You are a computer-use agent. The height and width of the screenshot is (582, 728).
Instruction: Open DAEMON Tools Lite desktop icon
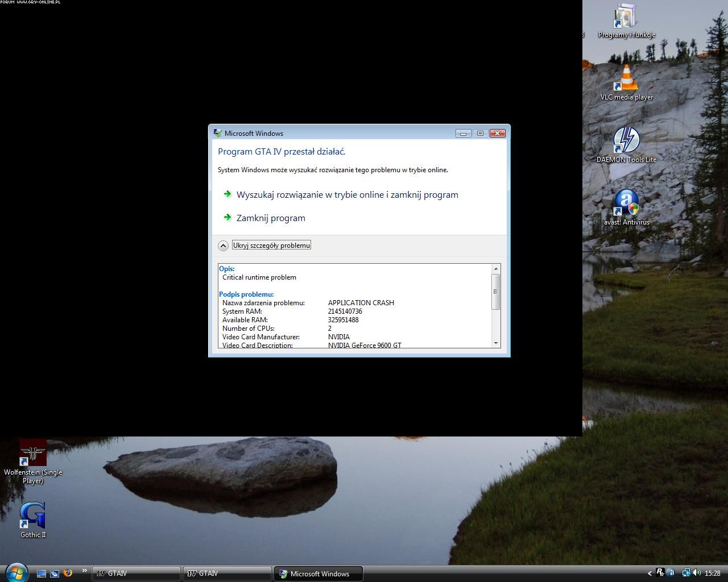point(626,145)
